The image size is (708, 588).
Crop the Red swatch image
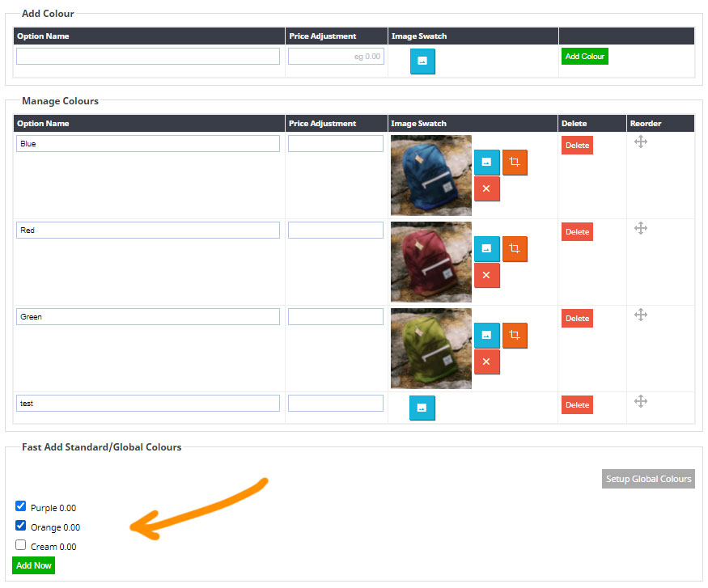[x=515, y=248]
